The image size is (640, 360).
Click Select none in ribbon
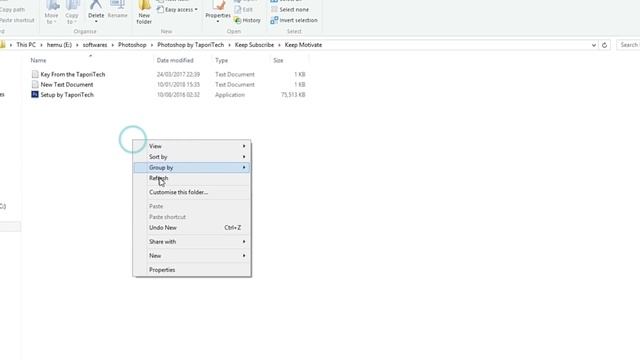point(290,9)
